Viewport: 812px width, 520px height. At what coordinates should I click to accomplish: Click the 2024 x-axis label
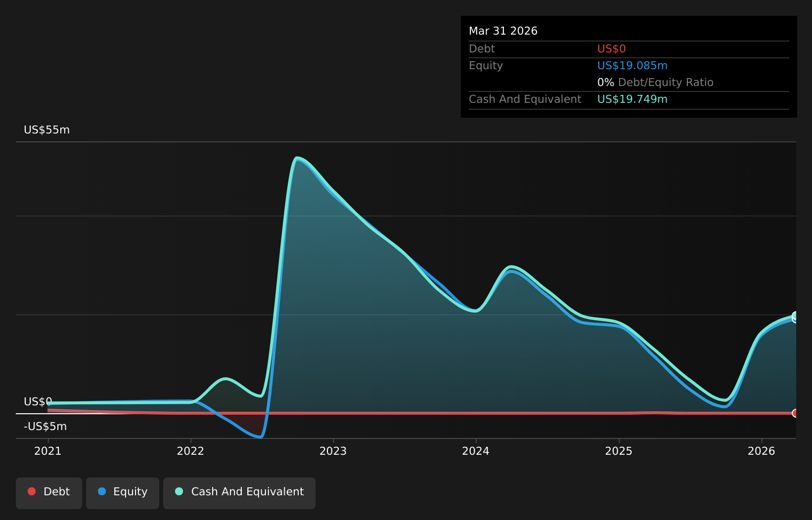tap(476, 451)
